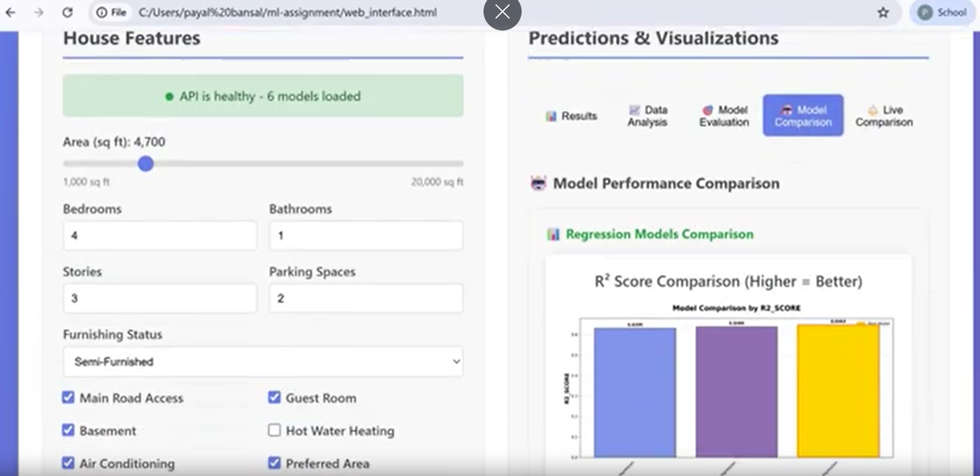Click the Model Performance Comparison heading icon
Image resolution: width=980 pixels, height=476 pixels.
(538, 183)
